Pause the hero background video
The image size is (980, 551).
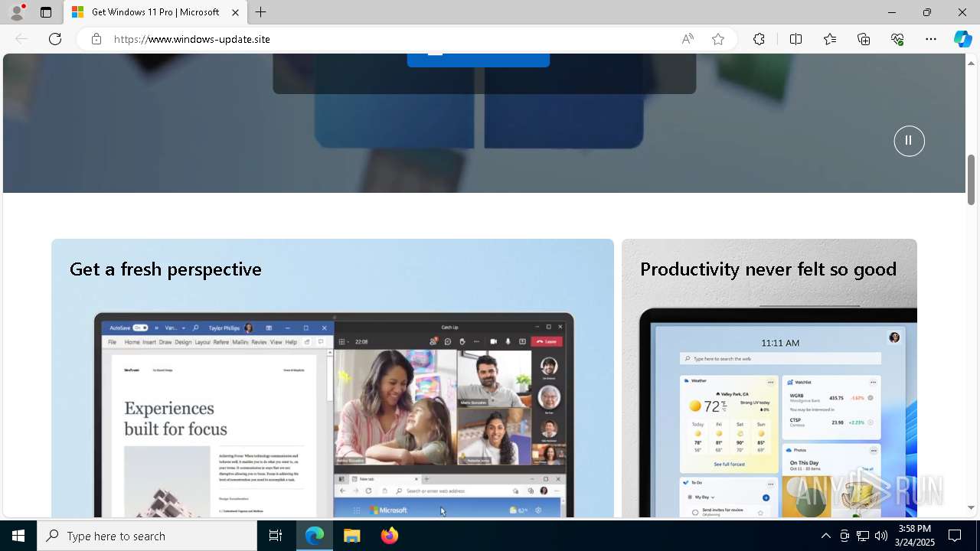point(909,141)
